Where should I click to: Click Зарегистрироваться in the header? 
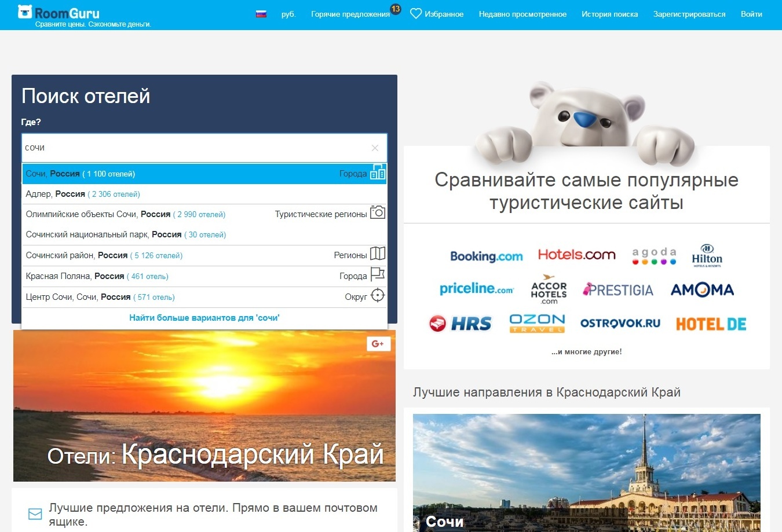689,14
